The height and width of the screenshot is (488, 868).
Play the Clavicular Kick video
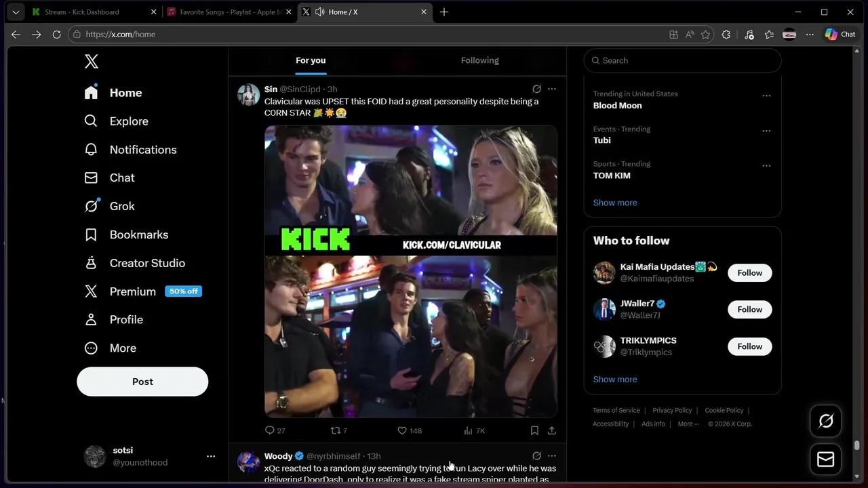click(411, 271)
